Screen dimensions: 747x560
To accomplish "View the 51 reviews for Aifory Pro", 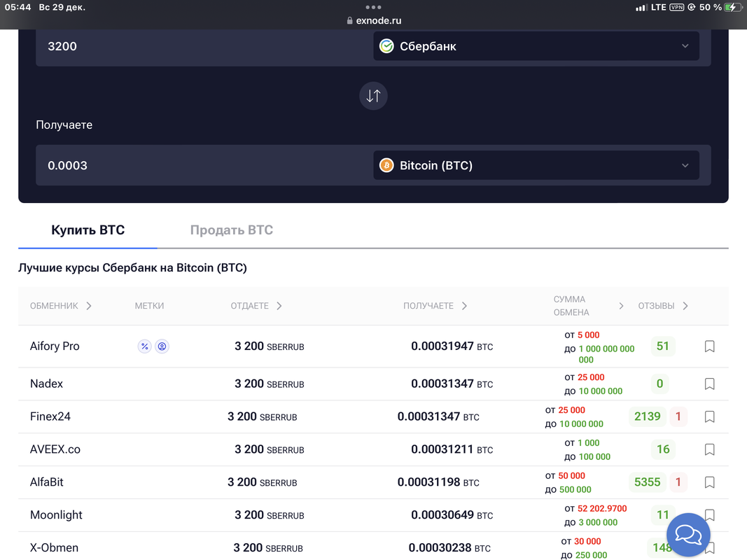I will [x=663, y=346].
